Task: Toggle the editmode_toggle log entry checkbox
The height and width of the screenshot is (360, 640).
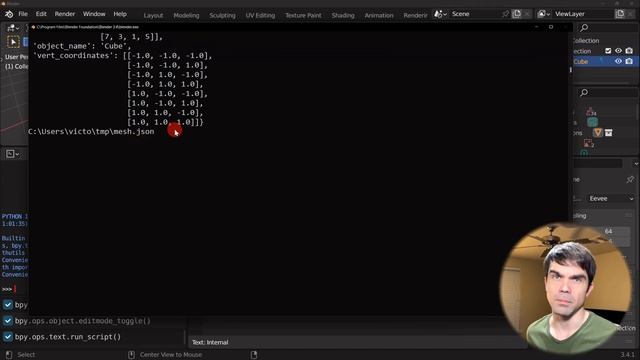Action: click(x=8, y=321)
